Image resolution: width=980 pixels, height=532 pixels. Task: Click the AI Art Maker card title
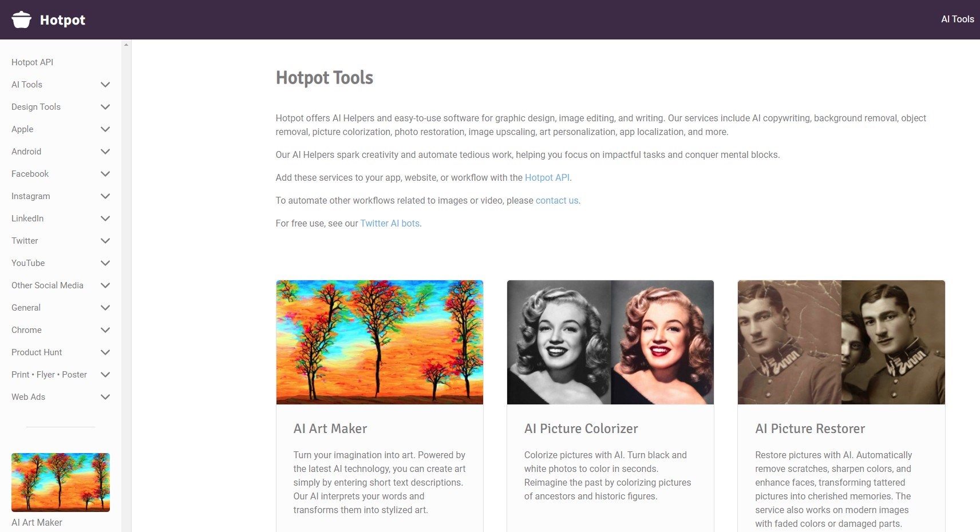coord(330,428)
